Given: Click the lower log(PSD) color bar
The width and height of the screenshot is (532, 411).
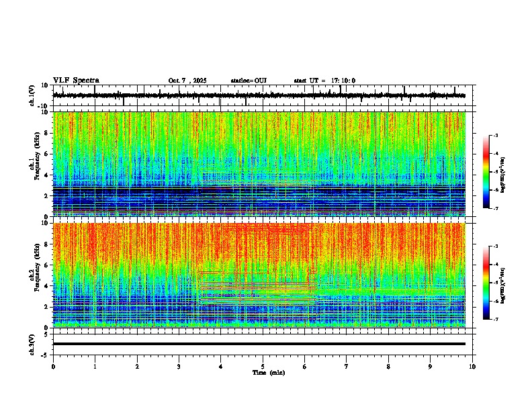Looking at the screenshot, I should (x=486, y=283).
